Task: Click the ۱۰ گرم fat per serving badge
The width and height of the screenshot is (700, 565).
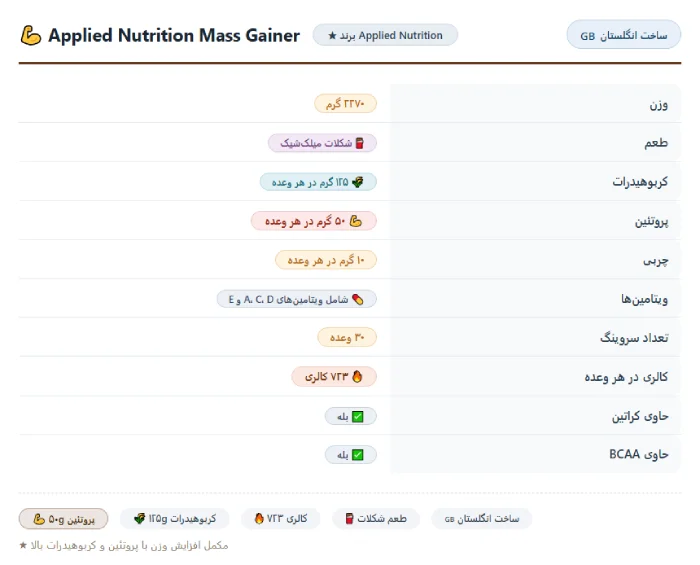Action: coord(326,260)
